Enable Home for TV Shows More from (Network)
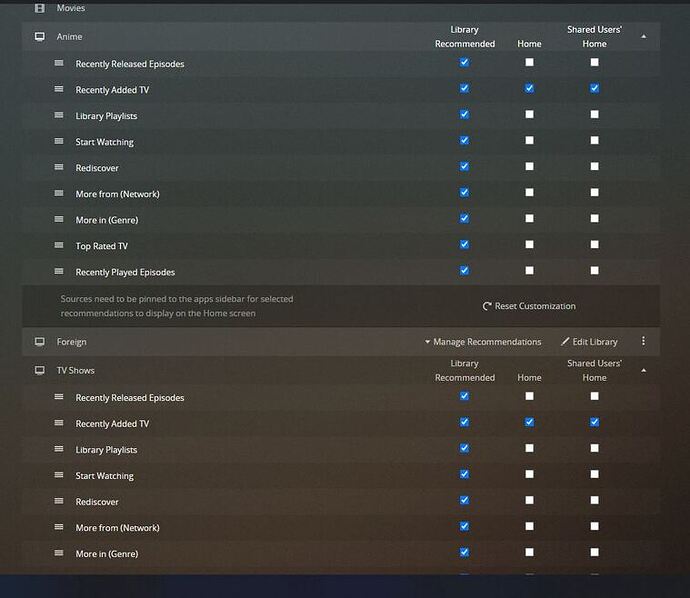This screenshot has width=690, height=598. 529,526
